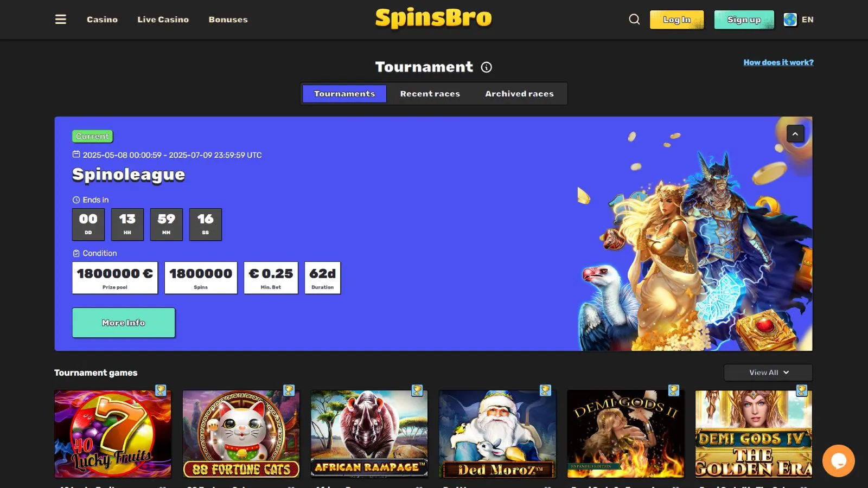Click the info icon beside Tournament

[x=487, y=67]
